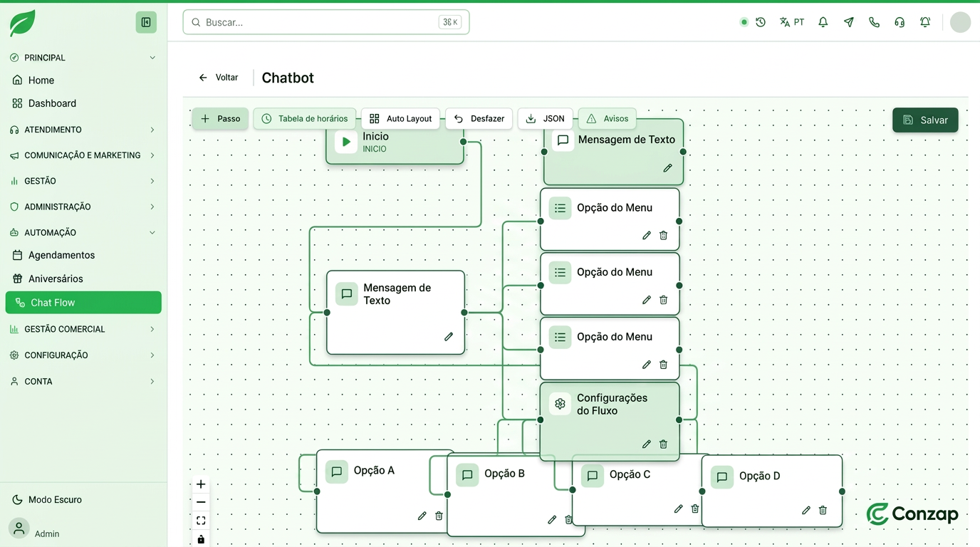Edit the Configurações do Fluxo node pencil
The image size is (980, 547).
pos(646,444)
